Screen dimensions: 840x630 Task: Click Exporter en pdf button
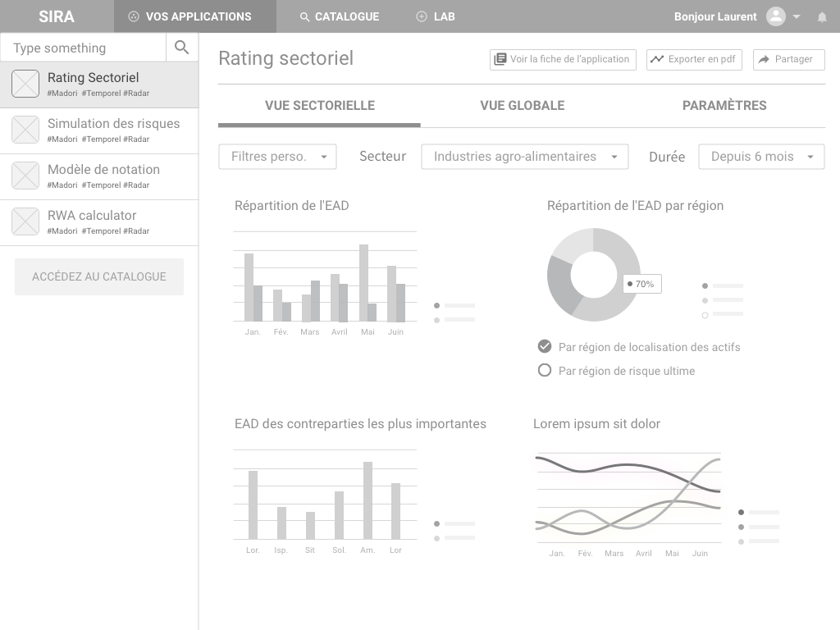[694, 59]
